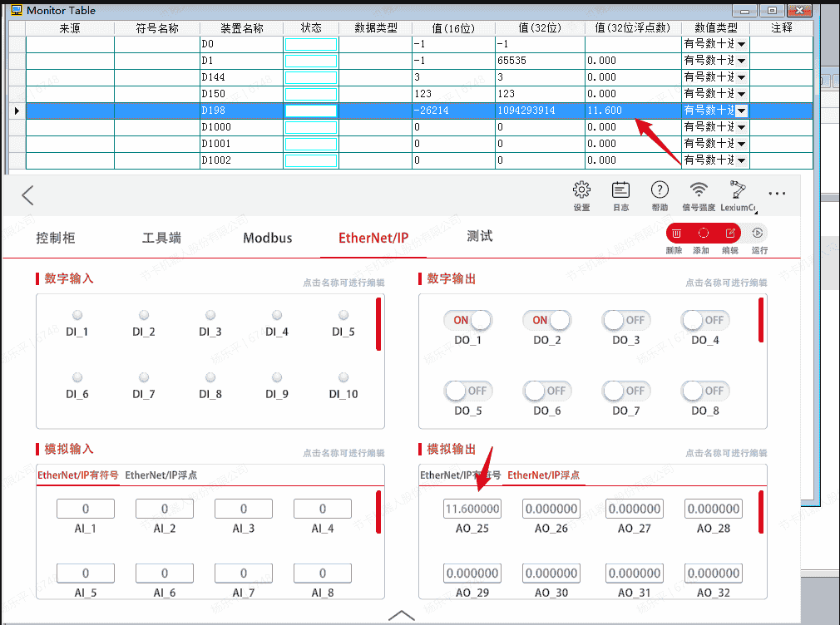Screen dimensions: 840x625
Task: Open 数值类型 dropdown for row D198
Action: pos(741,111)
